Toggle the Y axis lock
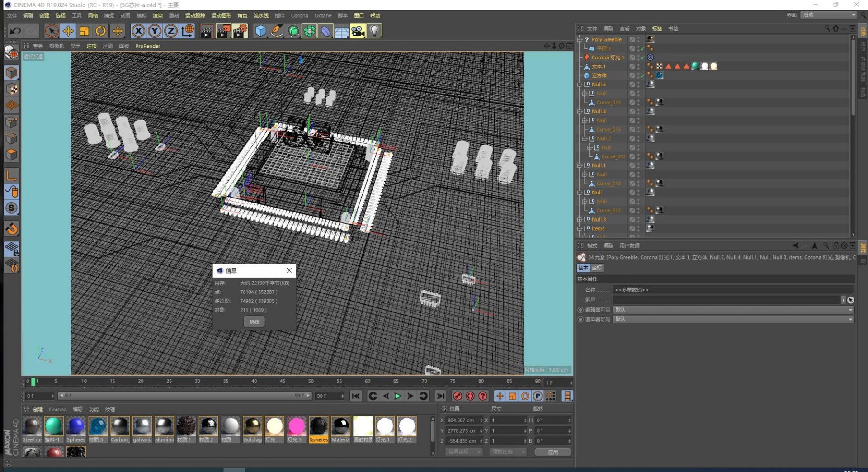 click(x=155, y=31)
